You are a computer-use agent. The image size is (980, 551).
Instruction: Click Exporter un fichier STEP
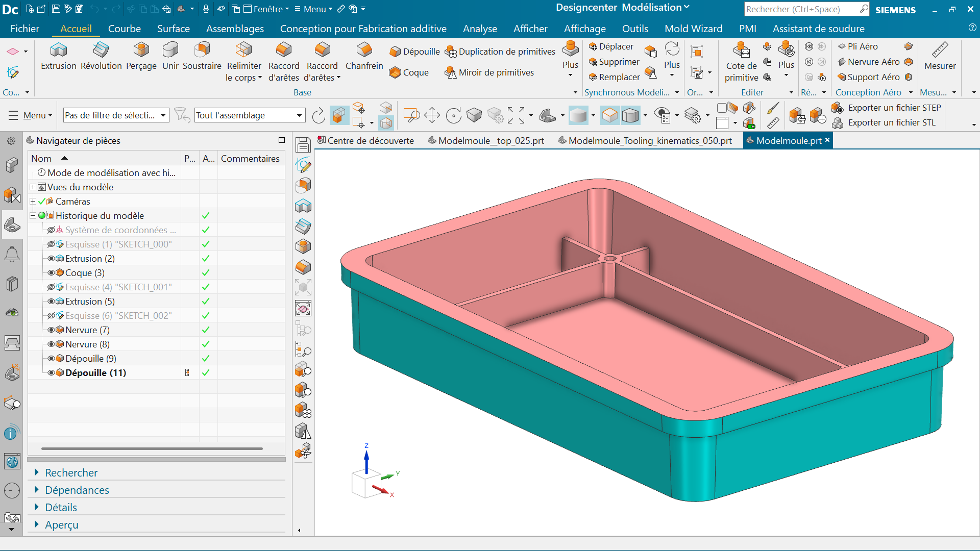[x=887, y=108]
